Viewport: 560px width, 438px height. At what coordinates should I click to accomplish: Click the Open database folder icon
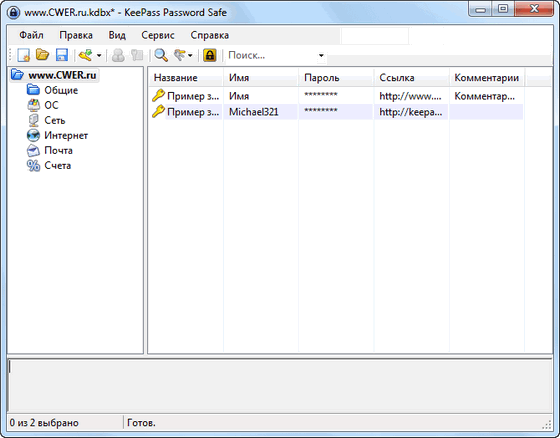click(x=42, y=55)
